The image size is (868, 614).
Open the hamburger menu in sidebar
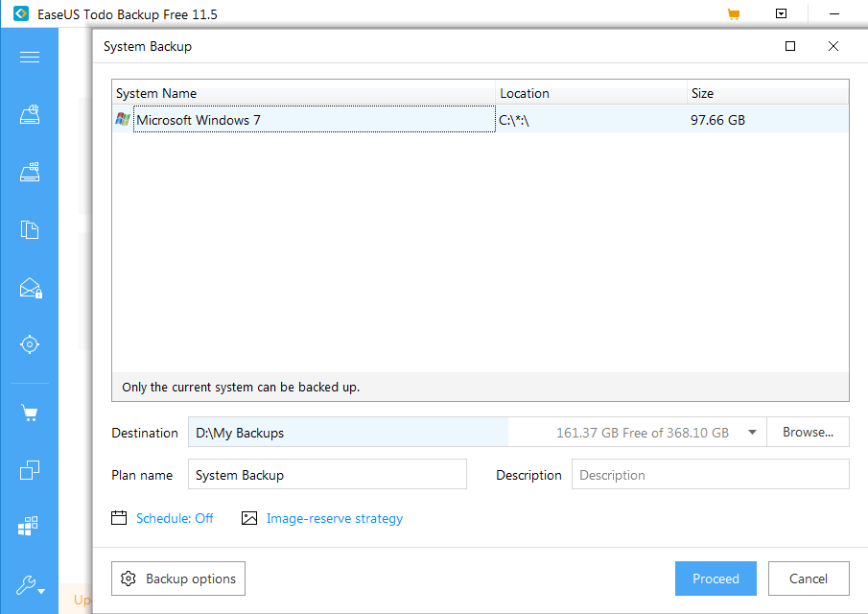pos(30,58)
